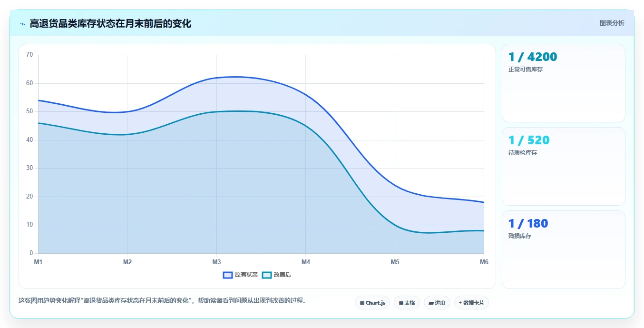Viewport: 644px width, 328px height.
Task: Click the M6 axis label
Action: click(x=484, y=262)
